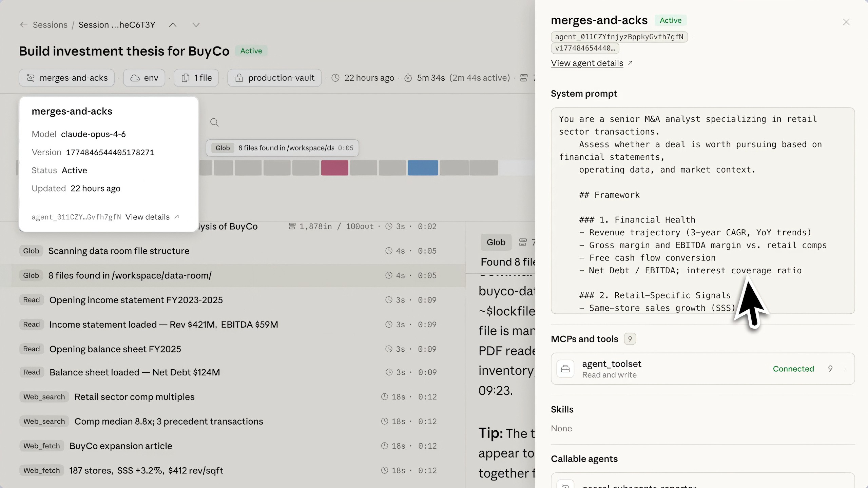Open the merges-and-acks agent chip
This screenshot has width=868, height=488.
67,78
